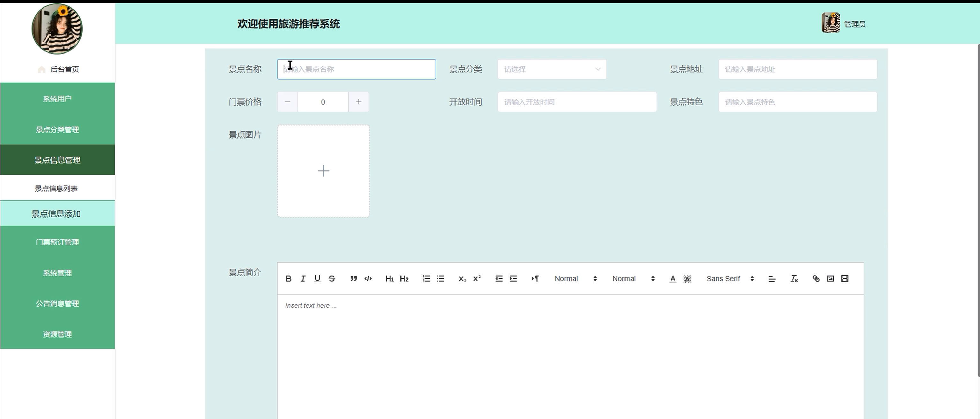The image size is (980, 419).
Task: Select 景点信息列表 submenu item
Action: (x=56, y=188)
